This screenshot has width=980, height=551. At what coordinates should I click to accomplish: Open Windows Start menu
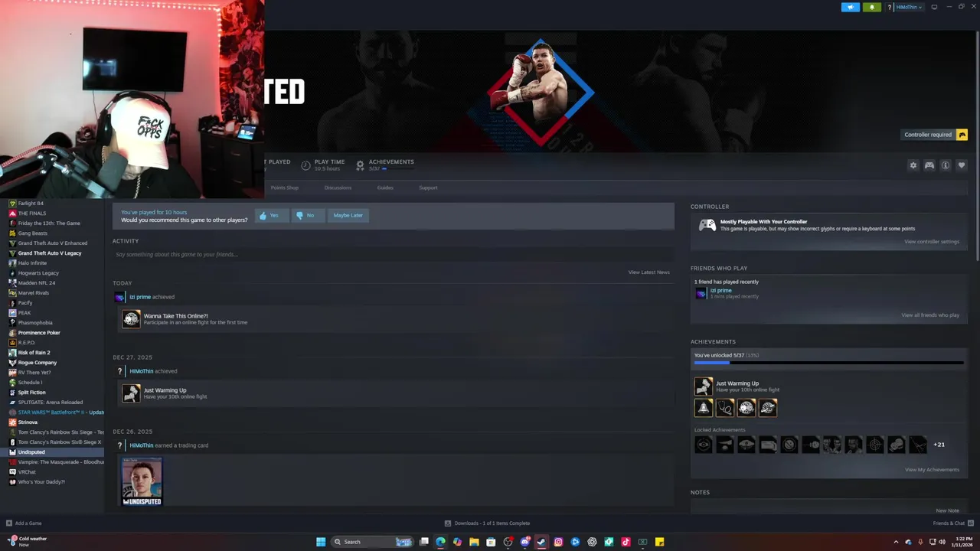point(321,542)
